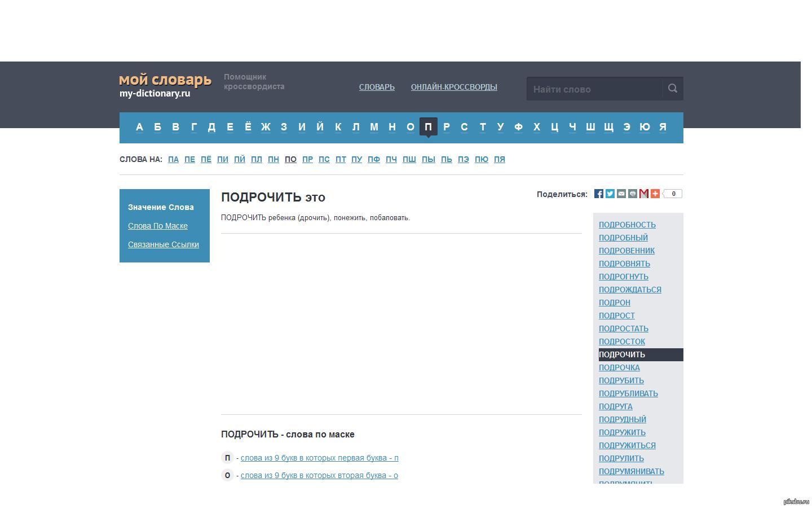Open the word ПОДРУДНЫЙ
Screen dimensions: 812x508
(623, 419)
